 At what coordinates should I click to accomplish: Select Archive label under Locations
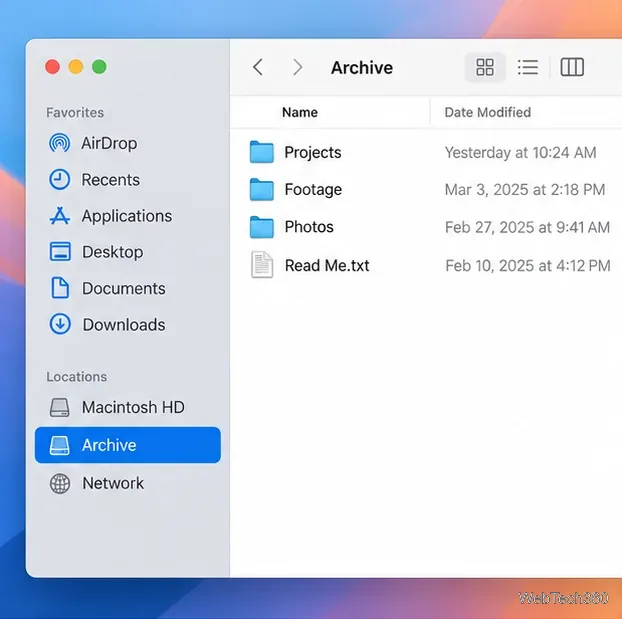click(x=109, y=445)
